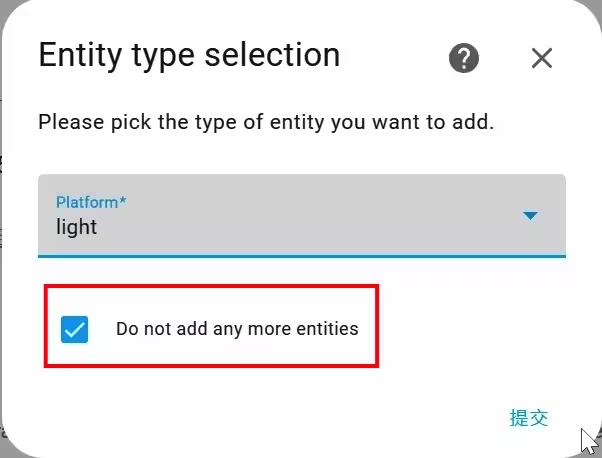Dismiss dialog using the X icon
The width and height of the screenshot is (602, 458).
point(542,58)
